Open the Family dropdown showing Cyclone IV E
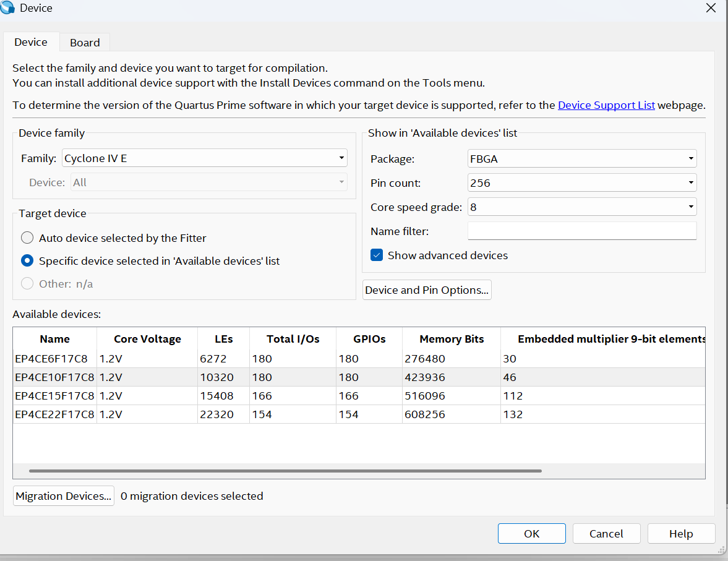Image resolution: width=728 pixels, height=561 pixels. pos(205,158)
